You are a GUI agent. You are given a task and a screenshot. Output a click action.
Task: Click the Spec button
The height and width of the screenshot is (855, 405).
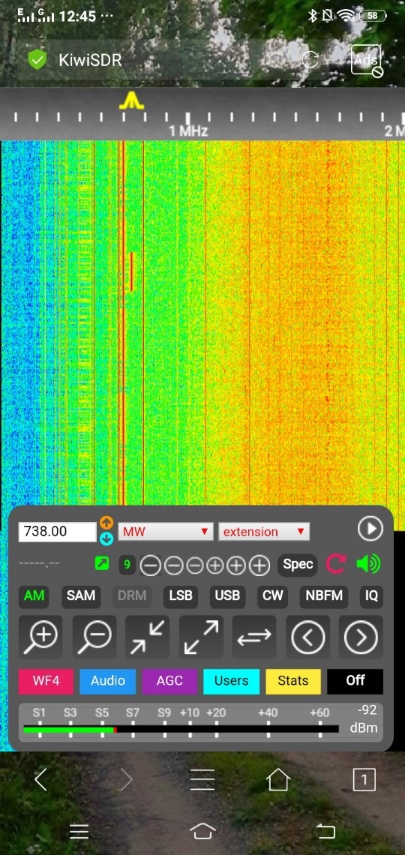(298, 564)
